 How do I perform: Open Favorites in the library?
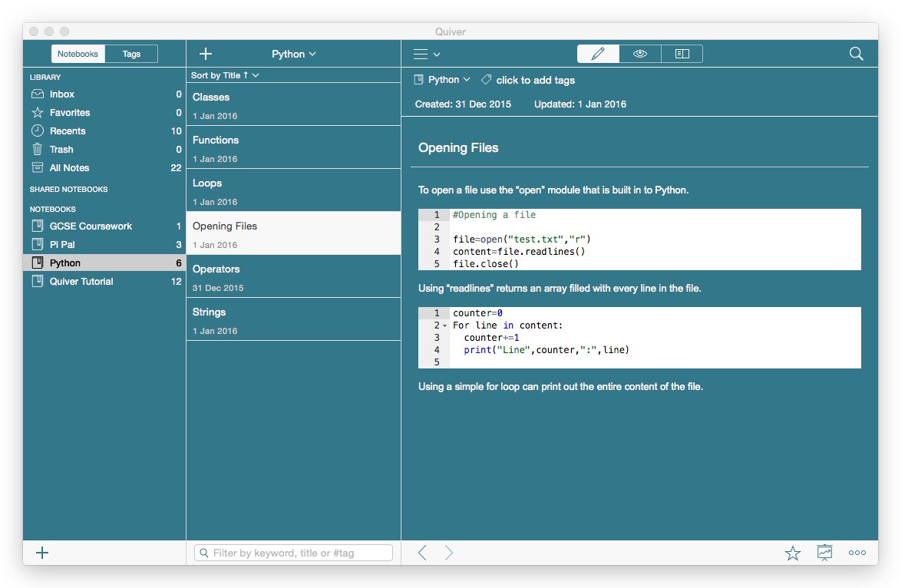[105, 112]
